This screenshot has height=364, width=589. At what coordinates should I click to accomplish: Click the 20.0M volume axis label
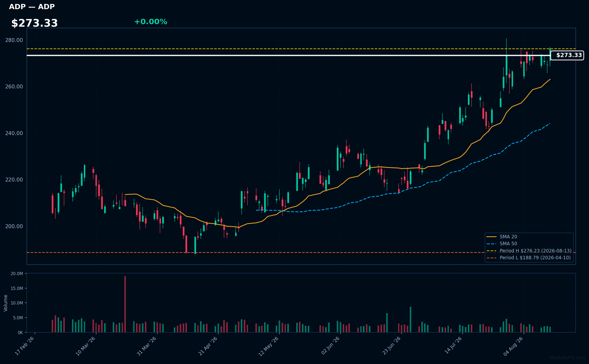click(17, 274)
